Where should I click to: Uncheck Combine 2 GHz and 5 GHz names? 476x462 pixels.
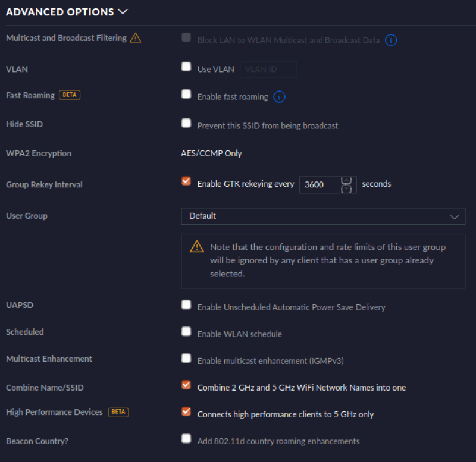point(186,385)
